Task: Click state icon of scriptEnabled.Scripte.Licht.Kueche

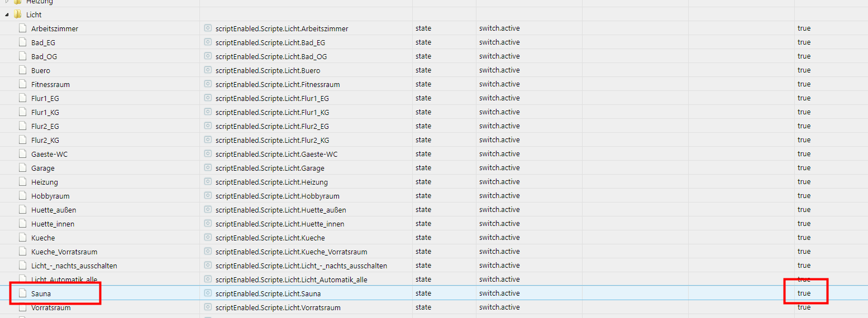Action: tap(208, 237)
